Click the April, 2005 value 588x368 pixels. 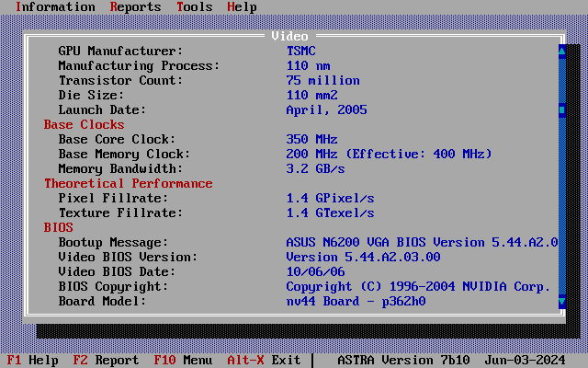coord(327,110)
